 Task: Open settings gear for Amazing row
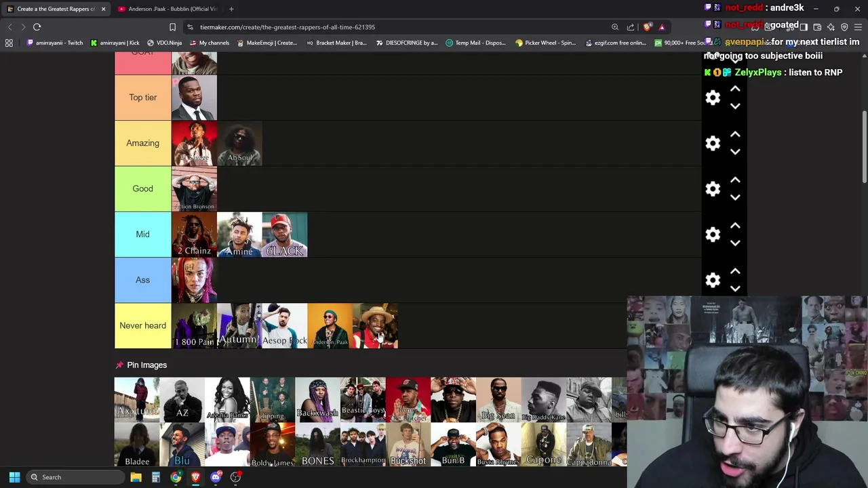point(713,143)
